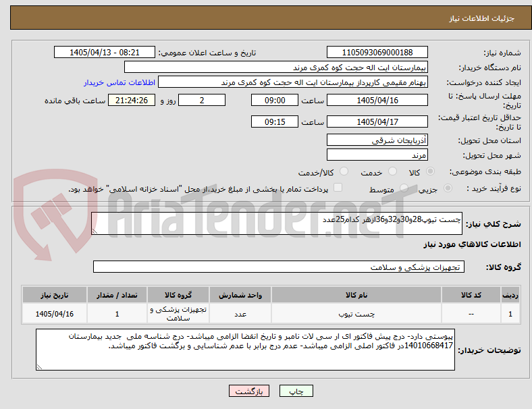532x409 pixels.
Task: Click the 1405/04/16 need date table cell
Action: (55, 314)
